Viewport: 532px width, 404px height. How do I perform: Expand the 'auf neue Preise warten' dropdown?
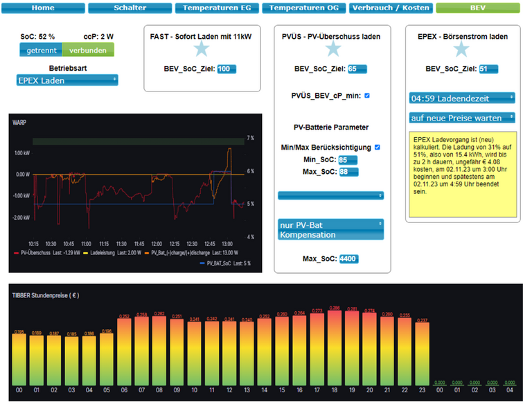point(462,118)
